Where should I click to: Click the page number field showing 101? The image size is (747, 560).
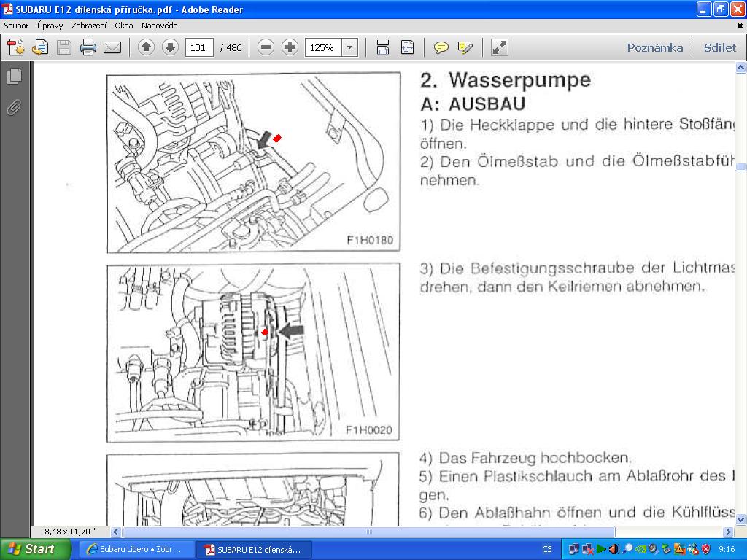coord(198,47)
